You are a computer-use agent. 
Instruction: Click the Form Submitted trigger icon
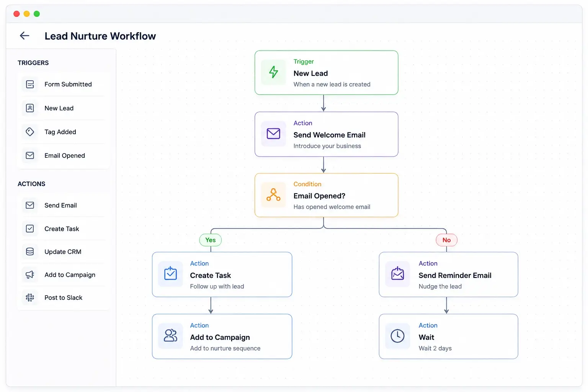[30, 84]
